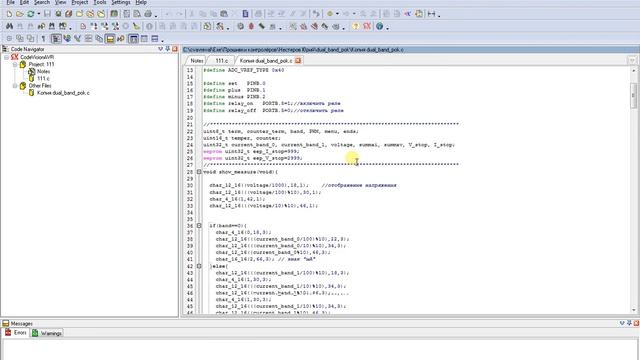
Task: Click the blue globe web icon
Action: point(379,26)
